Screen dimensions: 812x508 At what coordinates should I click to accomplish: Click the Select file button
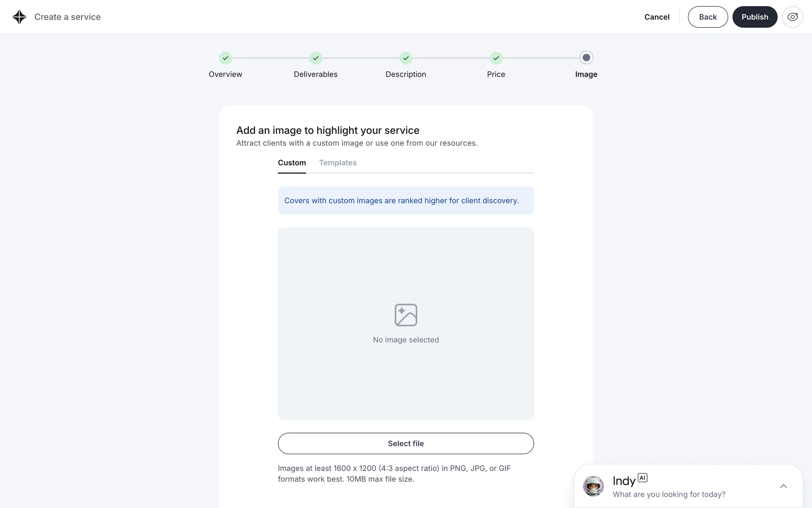[x=406, y=443]
